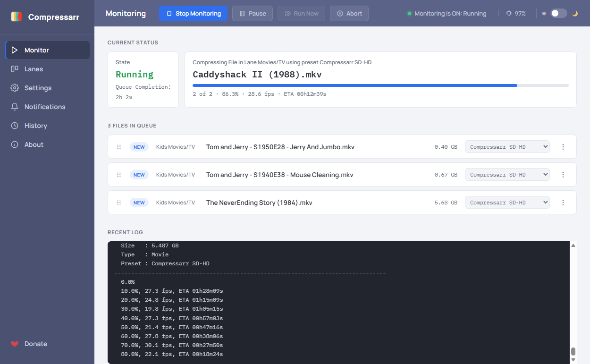
Task: Click the CPU usage icon showing 97%
Action: [508, 14]
